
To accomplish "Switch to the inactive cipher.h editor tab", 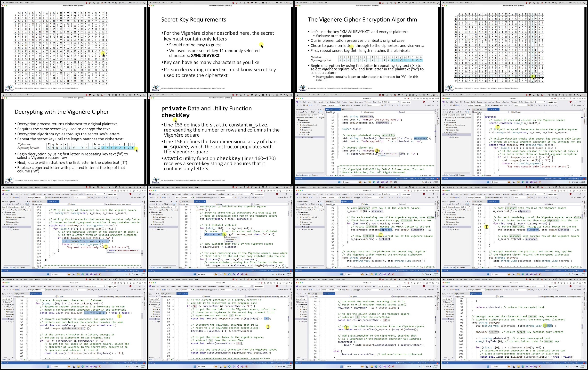I will tap(344, 109).
